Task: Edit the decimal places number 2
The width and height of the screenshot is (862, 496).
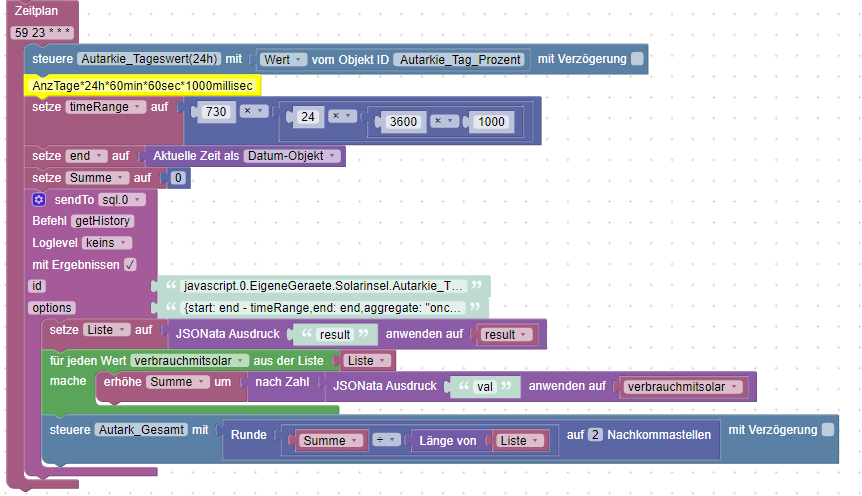Action: [595, 434]
